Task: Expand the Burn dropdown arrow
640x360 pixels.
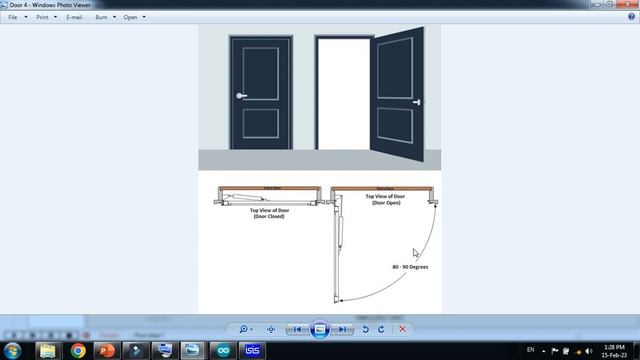Action: tap(114, 17)
